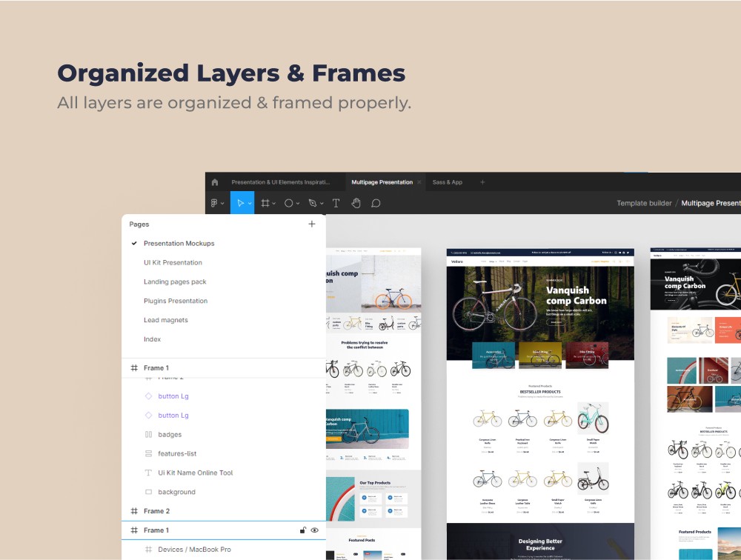Open the Plugins Presentation page

(x=176, y=301)
